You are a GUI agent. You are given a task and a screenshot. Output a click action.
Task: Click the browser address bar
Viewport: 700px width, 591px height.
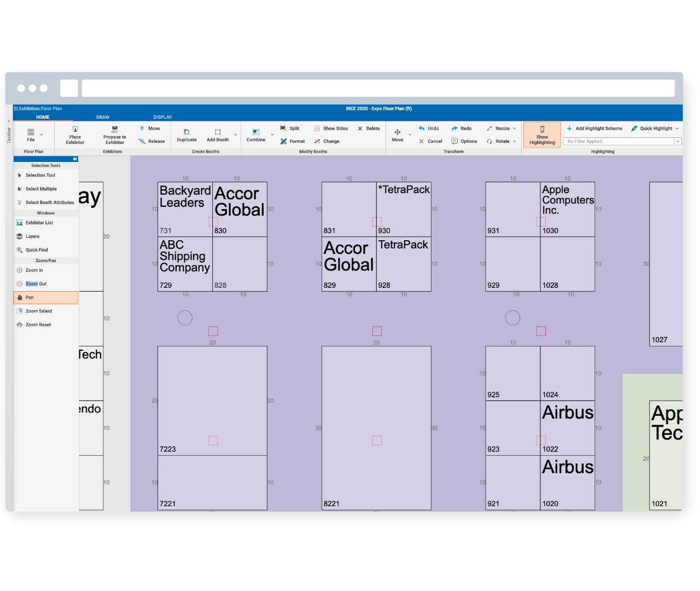click(x=378, y=88)
